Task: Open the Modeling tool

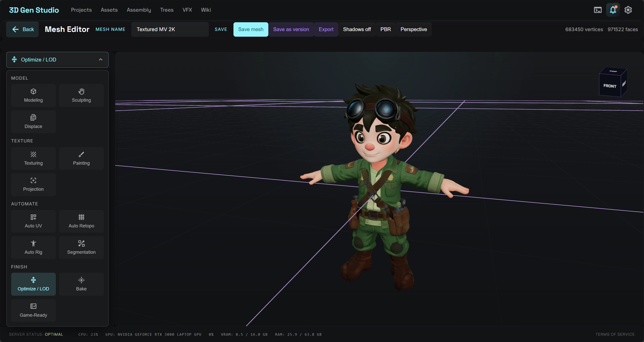Action: point(33,95)
